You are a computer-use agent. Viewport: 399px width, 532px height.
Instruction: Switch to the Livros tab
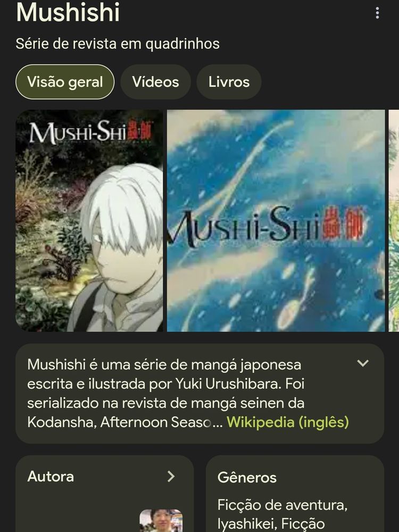pos(229,82)
